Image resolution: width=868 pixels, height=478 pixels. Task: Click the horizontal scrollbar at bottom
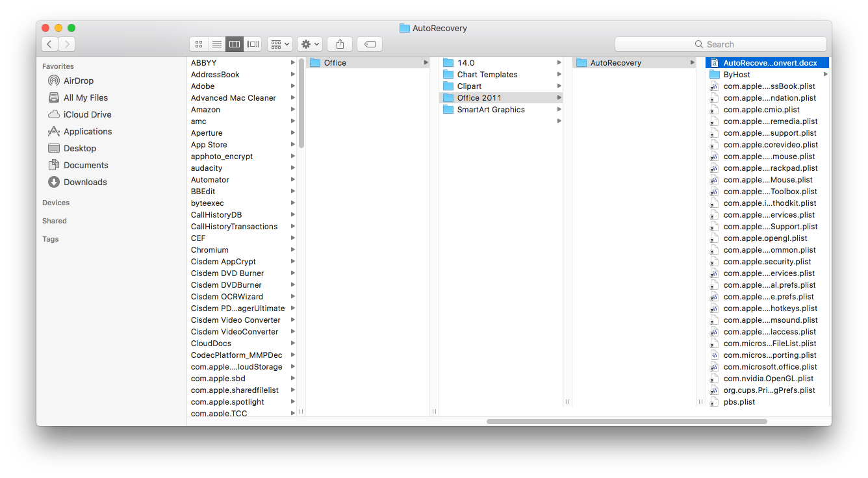pyautogui.click(x=626, y=421)
